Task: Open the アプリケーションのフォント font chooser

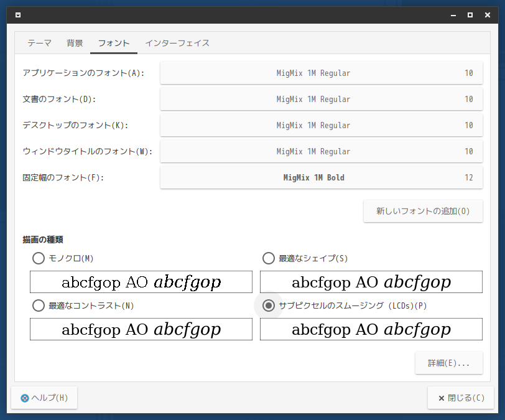Action: click(321, 73)
